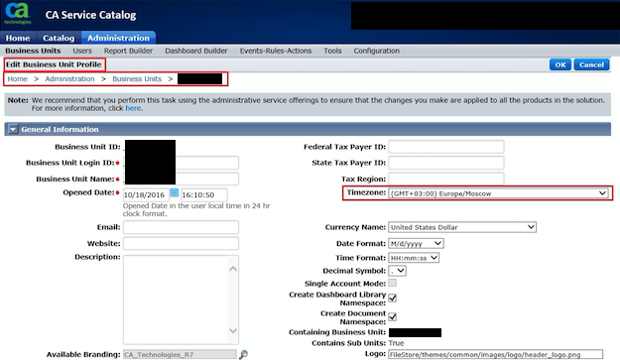This screenshot has height=364, width=620.
Task: Open the Decimal Symbol dropdown
Action: point(397,271)
